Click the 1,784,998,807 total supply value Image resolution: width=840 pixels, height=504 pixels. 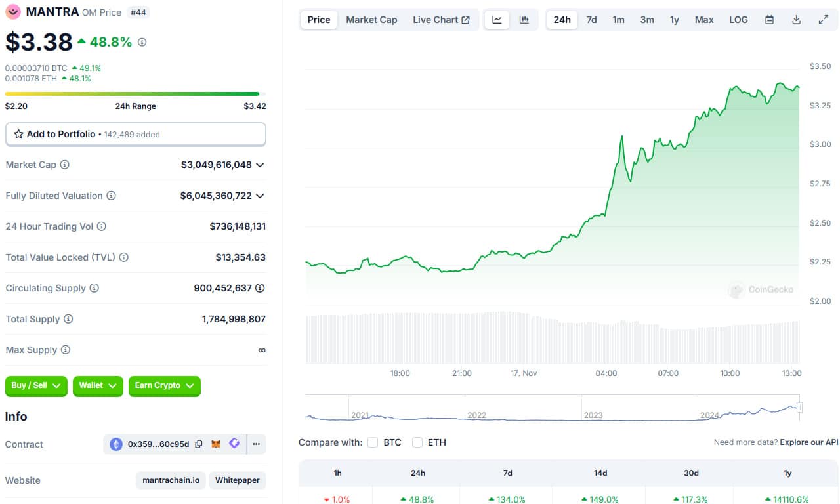tap(234, 319)
